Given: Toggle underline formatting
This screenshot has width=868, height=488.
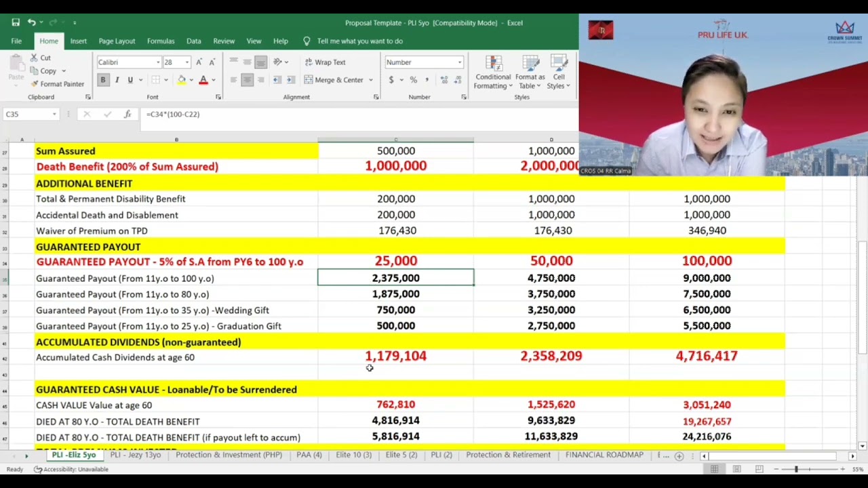Looking at the screenshot, I should 130,80.
